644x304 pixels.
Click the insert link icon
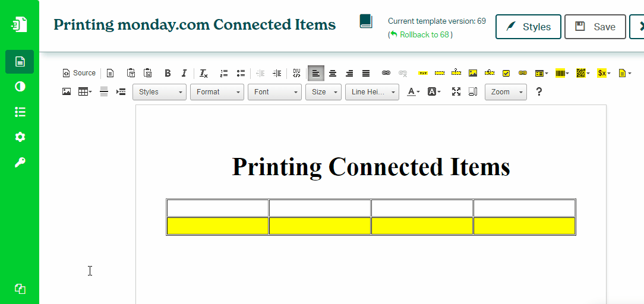pos(386,73)
